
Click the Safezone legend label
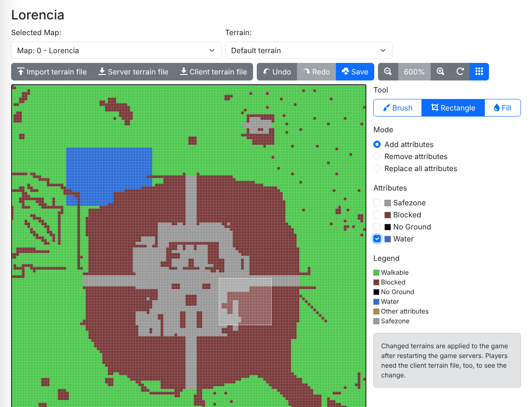pos(395,321)
